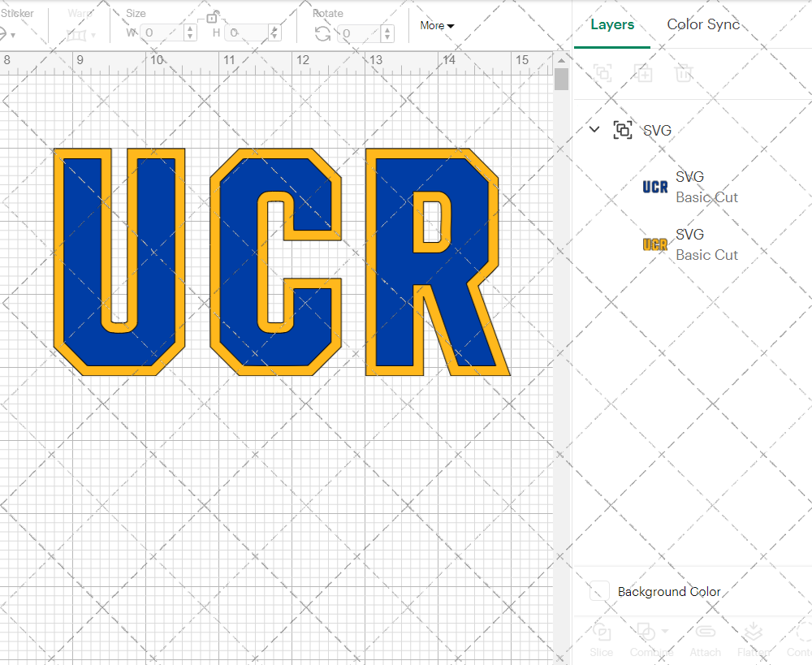This screenshot has width=812, height=665.
Task: Delete the layer using the trash icon
Action: 684,74
